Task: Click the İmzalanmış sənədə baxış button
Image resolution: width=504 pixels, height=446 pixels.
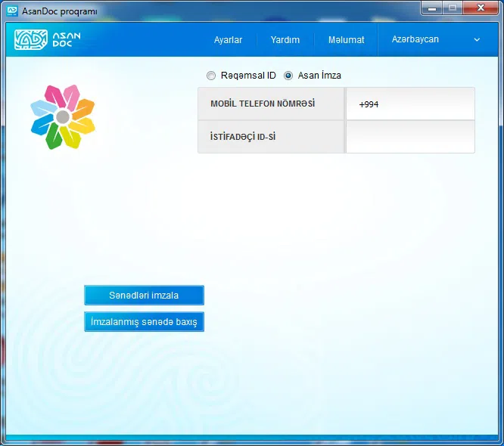Action: click(x=144, y=321)
